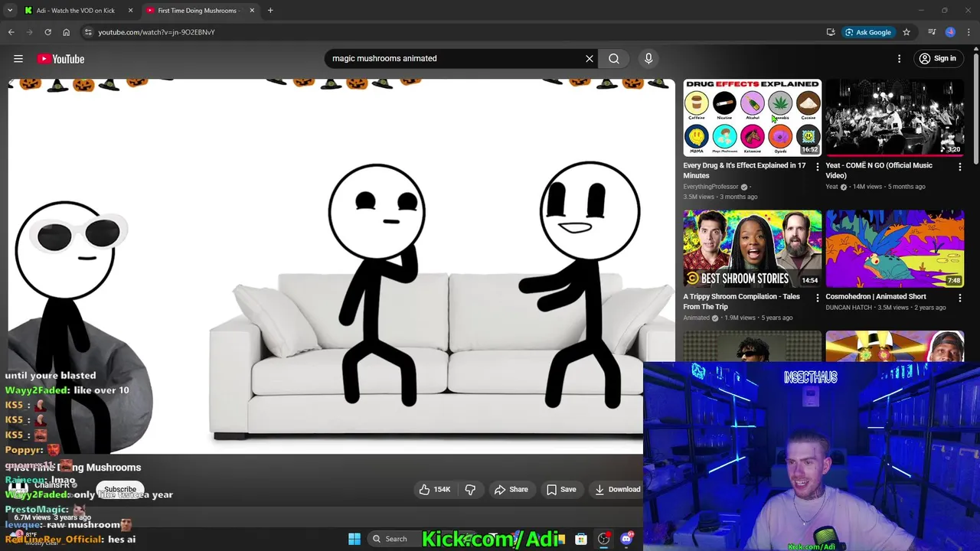This screenshot has height=551, width=980.
Task: Open Yeat COMË N GO video thumbnail
Action: [x=894, y=117]
